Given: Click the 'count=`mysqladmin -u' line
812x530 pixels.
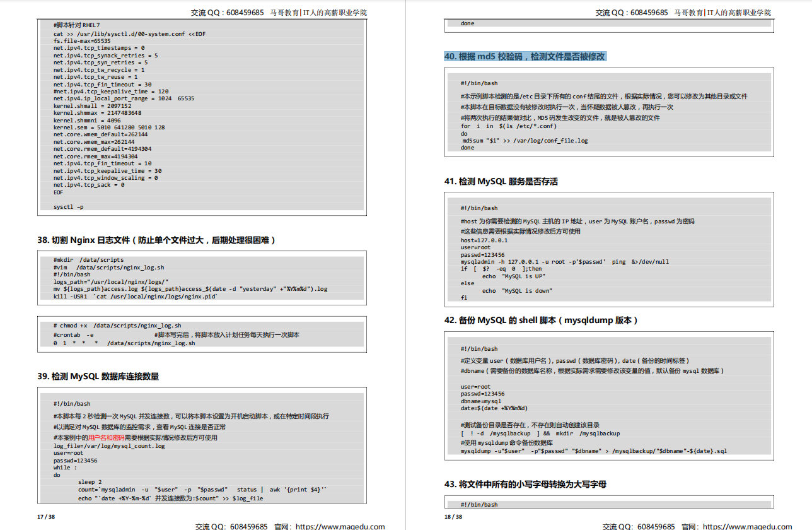Looking at the screenshot, I should (x=202, y=490).
